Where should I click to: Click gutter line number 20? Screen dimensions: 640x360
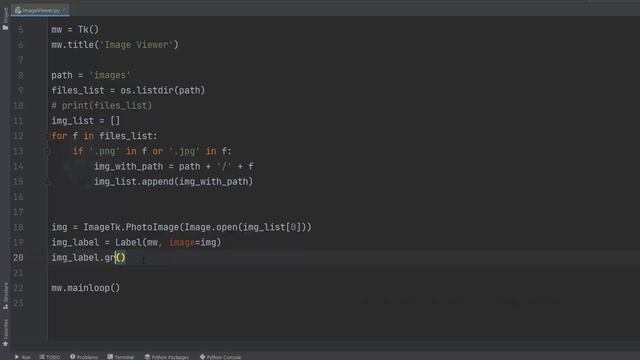pos(18,258)
